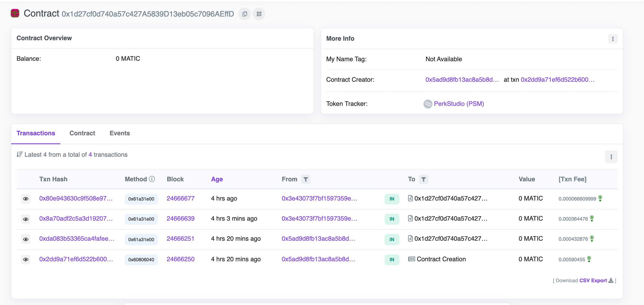This screenshot has height=305, width=644.
Task: Switch to the Events tab
Action: point(120,133)
